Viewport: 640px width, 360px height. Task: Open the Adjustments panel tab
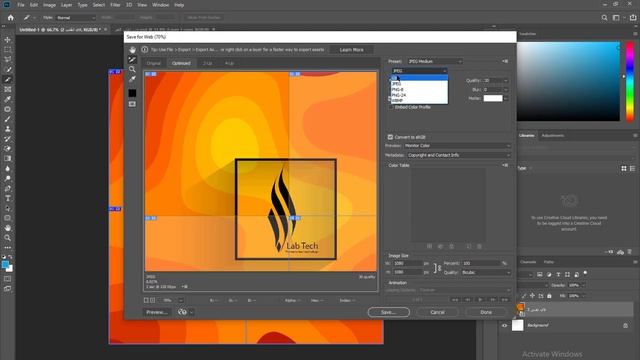point(553,136)
